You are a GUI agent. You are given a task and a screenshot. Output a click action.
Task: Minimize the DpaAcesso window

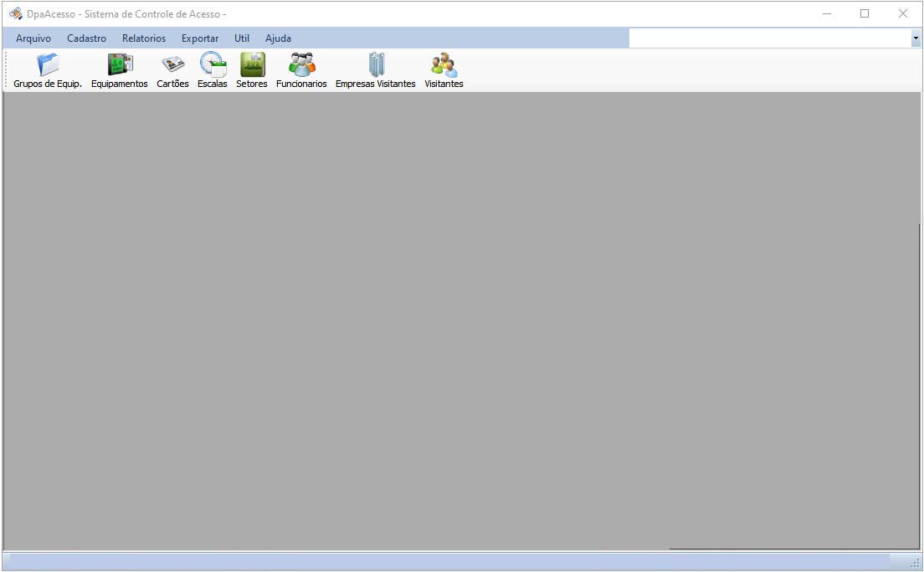[x=827, y=13]
